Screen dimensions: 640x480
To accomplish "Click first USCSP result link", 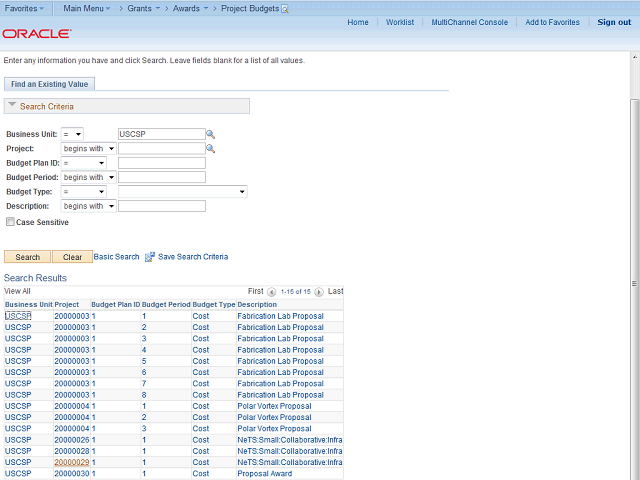I will click(18, 316).
